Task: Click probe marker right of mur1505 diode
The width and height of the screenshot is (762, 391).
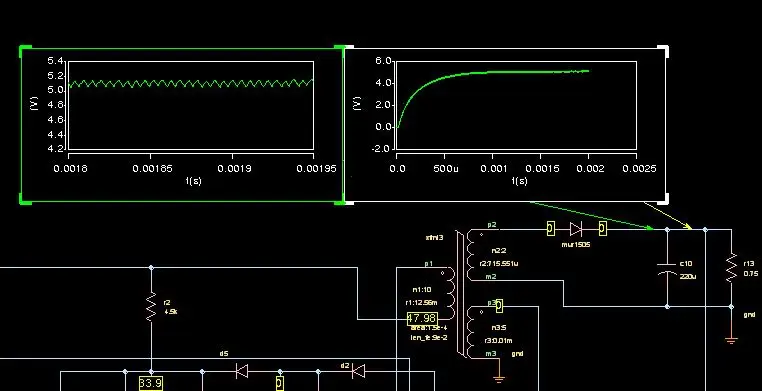Action: click(603, 228)
